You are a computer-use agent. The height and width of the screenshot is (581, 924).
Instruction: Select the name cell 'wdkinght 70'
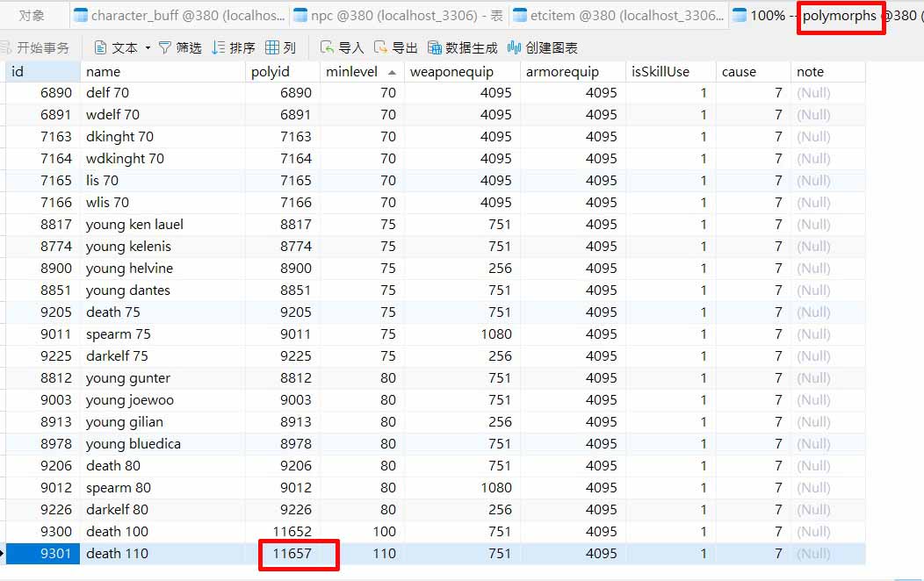(x=162, y=159)
